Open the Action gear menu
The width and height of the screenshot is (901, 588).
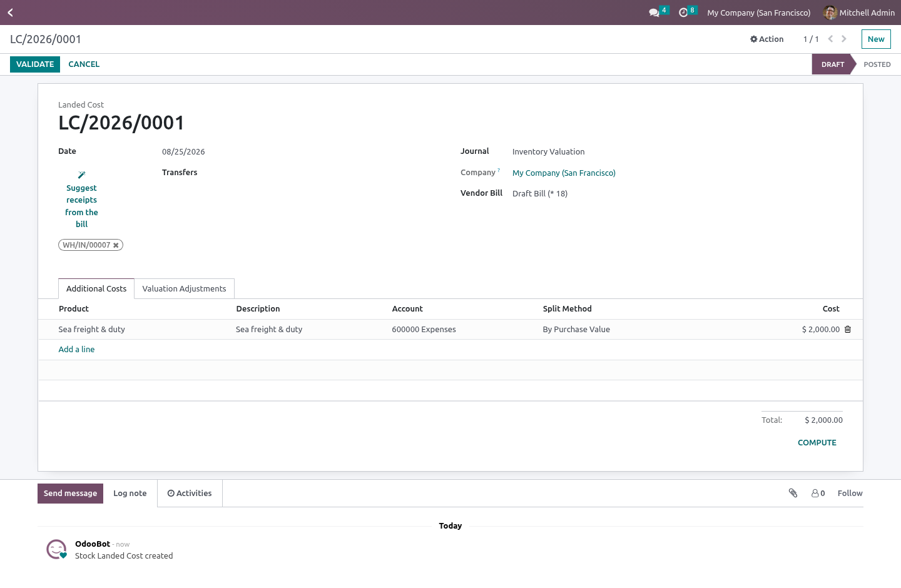(x=767, y=39)
